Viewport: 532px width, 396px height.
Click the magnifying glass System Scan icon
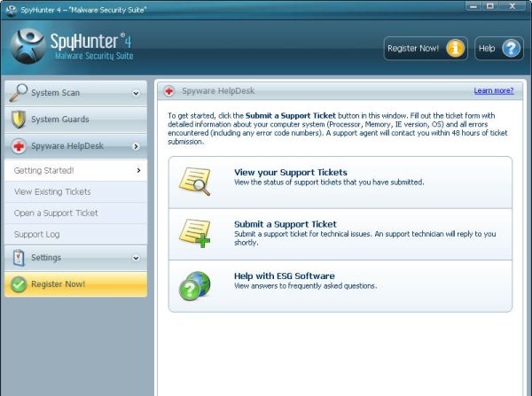19,92
